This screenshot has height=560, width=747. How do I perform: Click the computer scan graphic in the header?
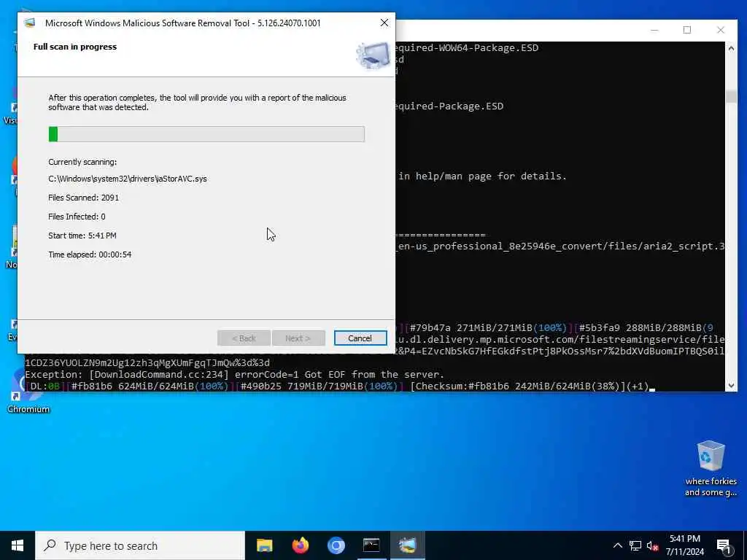(x=373, y=55)
